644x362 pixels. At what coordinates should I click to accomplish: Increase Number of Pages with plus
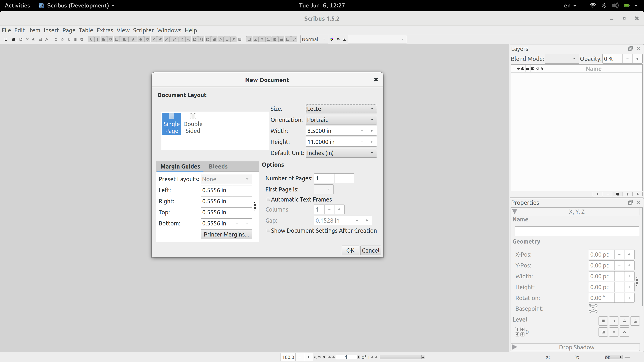tap(349, 178)
